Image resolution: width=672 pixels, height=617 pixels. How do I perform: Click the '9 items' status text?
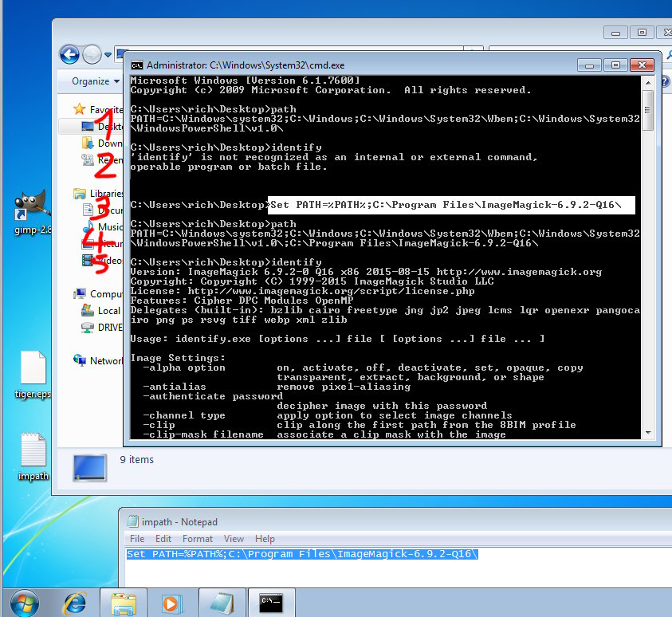137,460
